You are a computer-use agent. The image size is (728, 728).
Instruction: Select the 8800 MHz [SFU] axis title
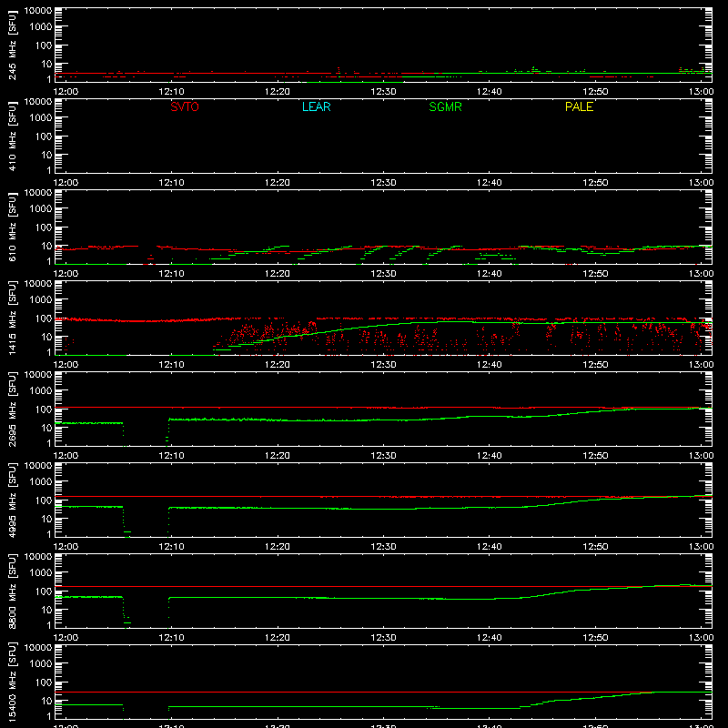tap(12, 591)
